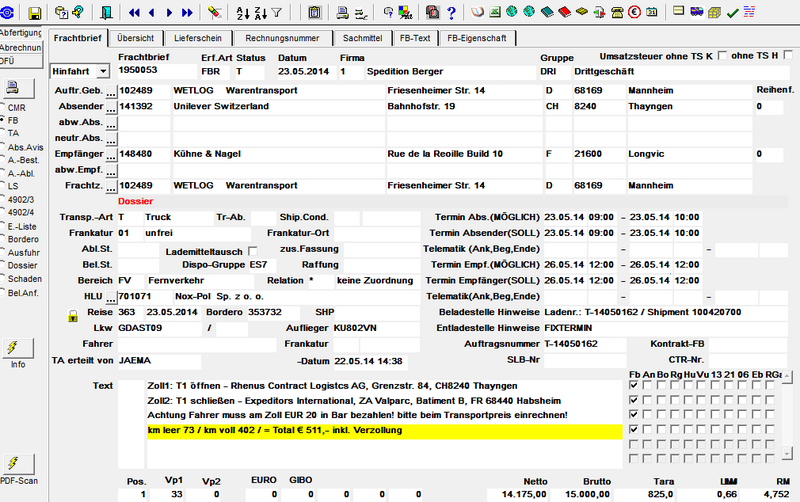The image size is (800, 502).
Task: Switch to the Lieferschein tab
Action: point(198,38)
